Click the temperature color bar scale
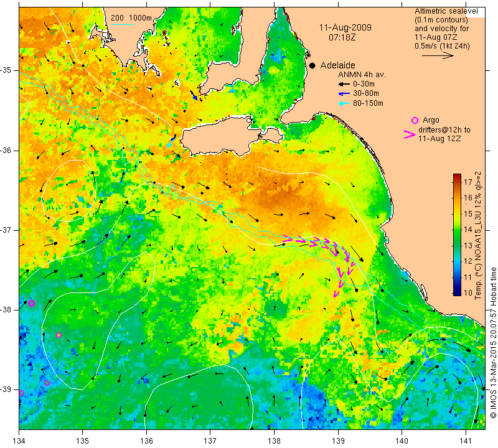The image size is (498, 448). click(457, 235)
